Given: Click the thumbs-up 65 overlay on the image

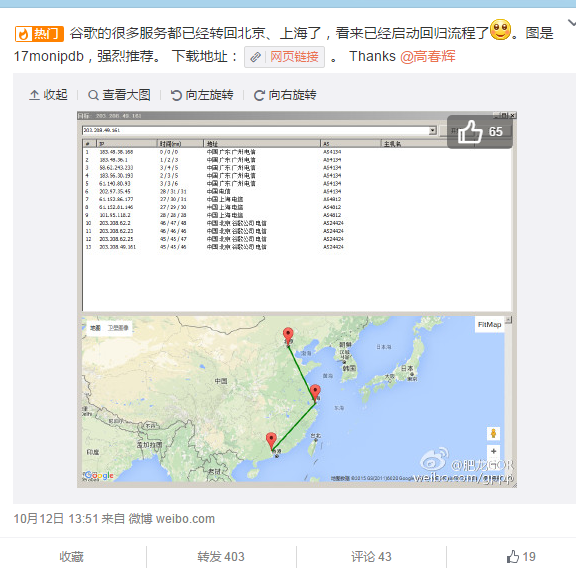Looking at the screenshot, I should 480,132.
